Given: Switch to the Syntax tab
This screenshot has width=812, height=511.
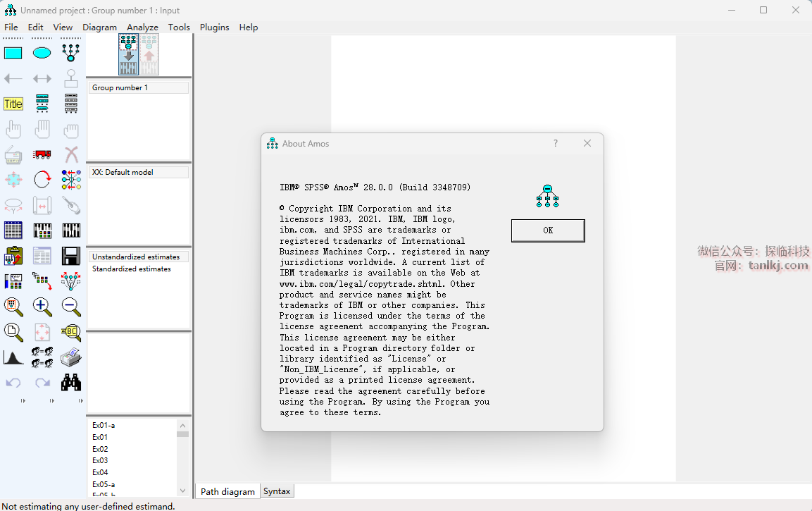Looking at the screenshot, I should [x=277, y=491].
